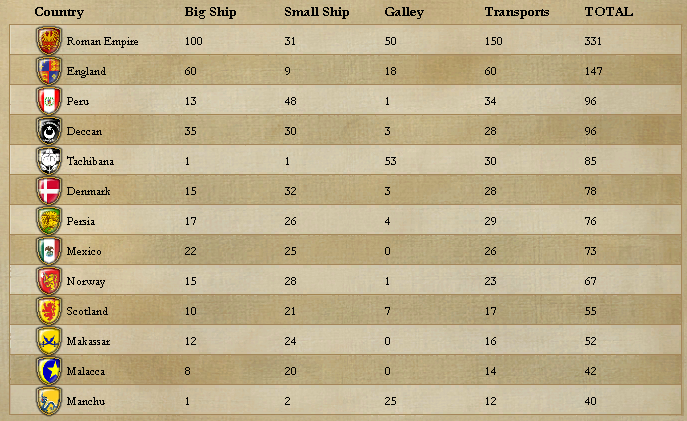Sort by the Big Ship column header
This screenshot has height=421, width=687.
coord(210,12)
